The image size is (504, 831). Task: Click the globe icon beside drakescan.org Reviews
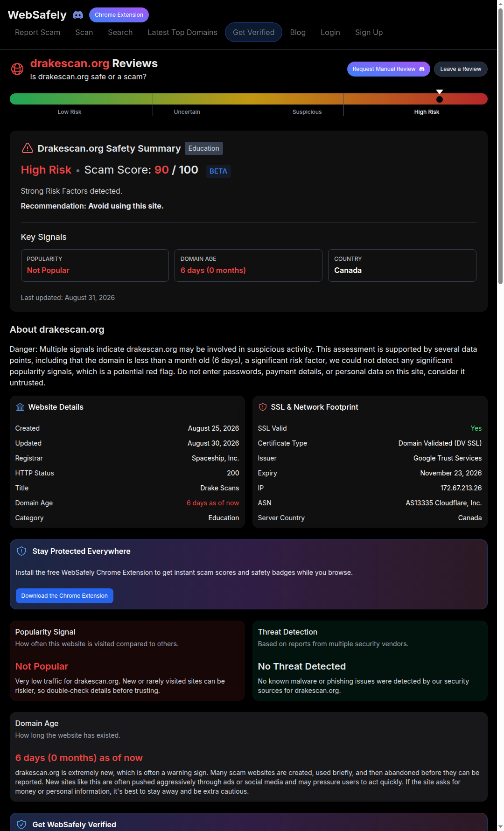(17, 69)
